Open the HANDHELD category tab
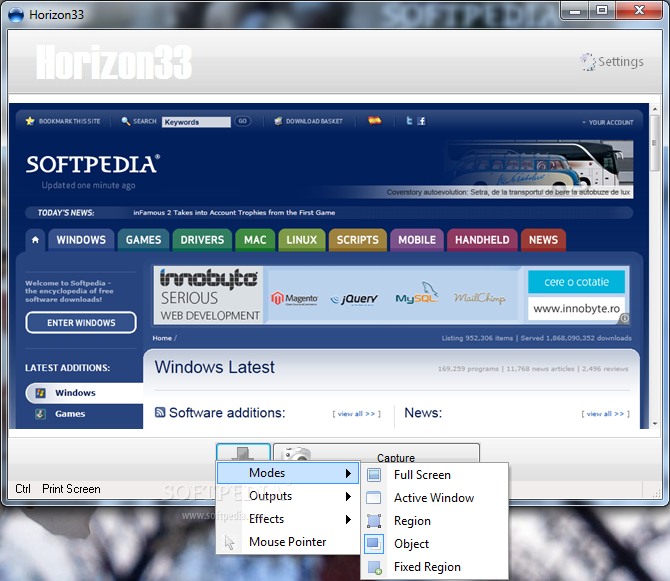The width and height of the screenshot is (670, 581). [482, 240]
